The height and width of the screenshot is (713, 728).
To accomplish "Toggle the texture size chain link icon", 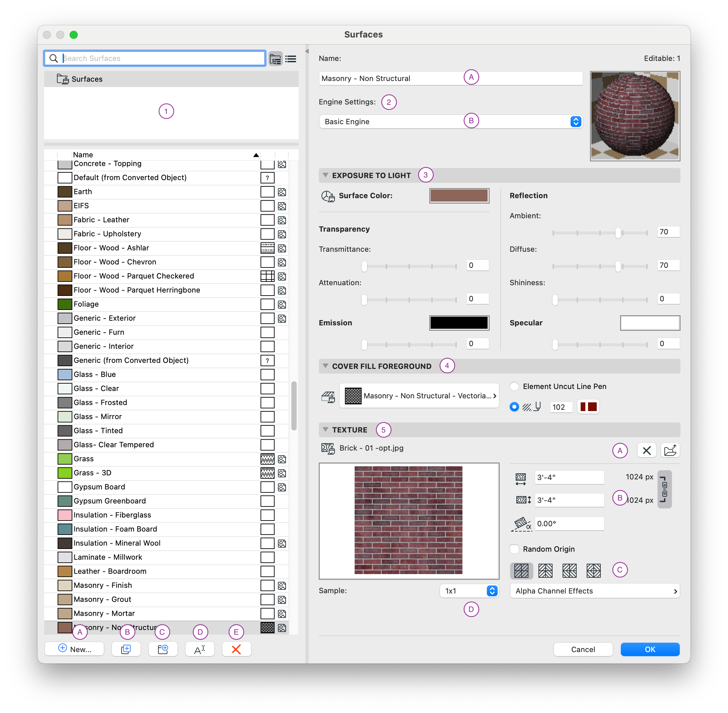I will tap(664, 489).
